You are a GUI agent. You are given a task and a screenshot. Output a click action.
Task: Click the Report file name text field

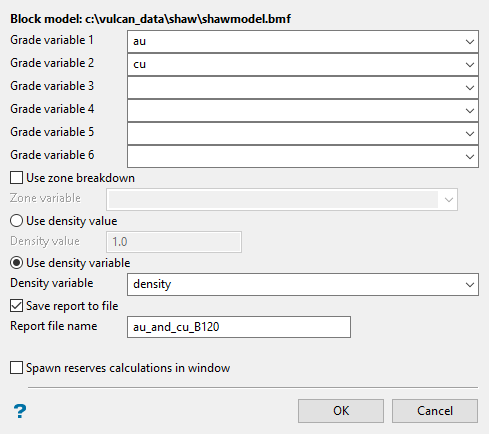(239, 327)
